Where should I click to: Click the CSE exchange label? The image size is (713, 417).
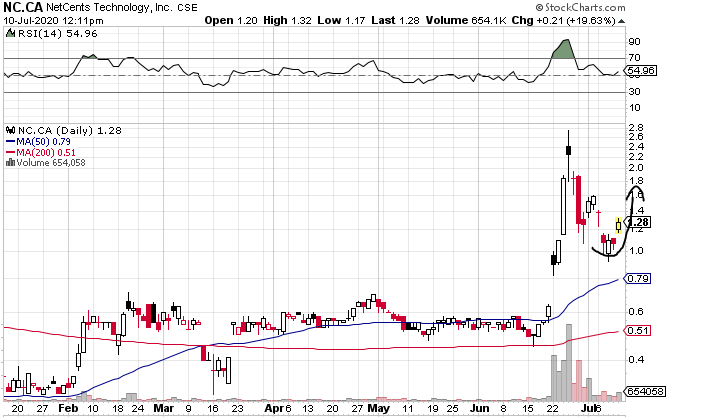point(187,8)
